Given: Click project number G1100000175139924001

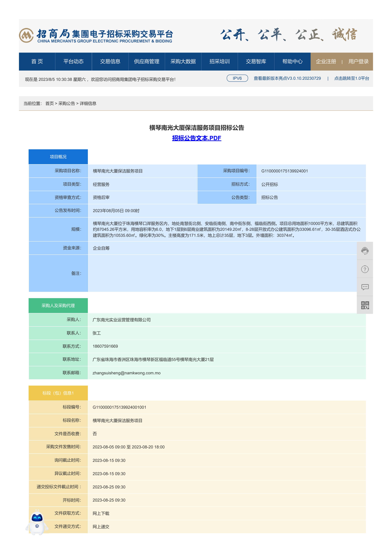Looking at the screenshot, I should (x=285, y=171).
